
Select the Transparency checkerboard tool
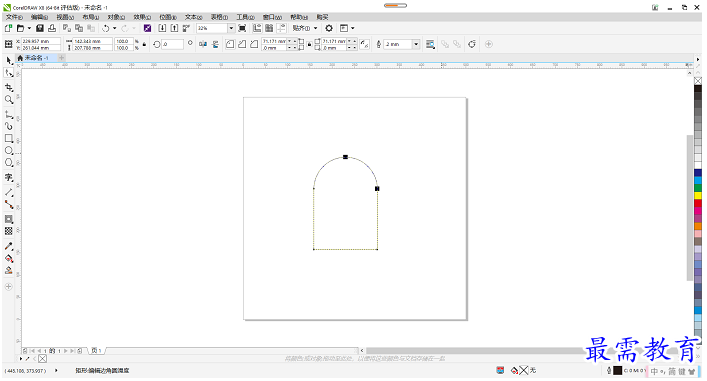tap(9, 231)
